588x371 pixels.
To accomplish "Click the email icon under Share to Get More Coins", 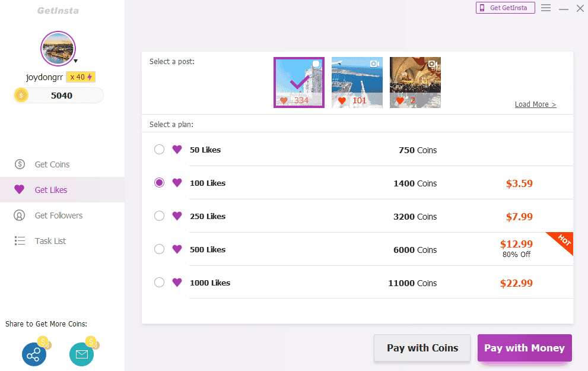I will coord(81,354).
